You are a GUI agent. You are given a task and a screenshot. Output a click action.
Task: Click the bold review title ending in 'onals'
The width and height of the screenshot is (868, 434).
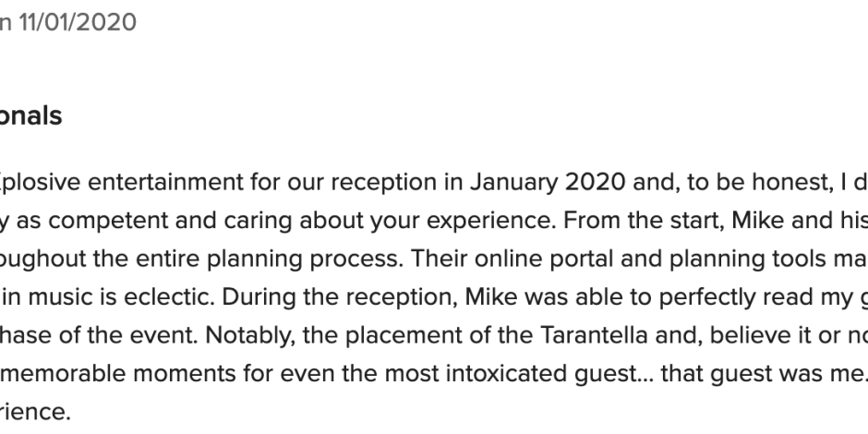30,115
